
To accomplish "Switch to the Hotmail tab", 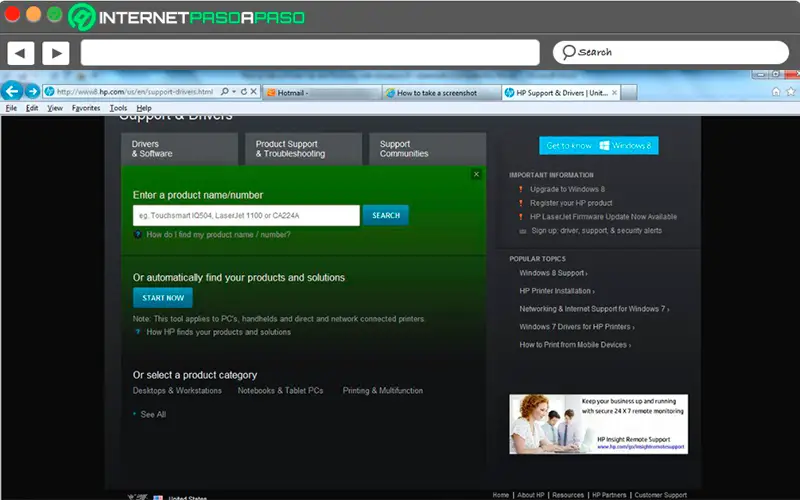I will pyautogui.click(x=322, y=93).
